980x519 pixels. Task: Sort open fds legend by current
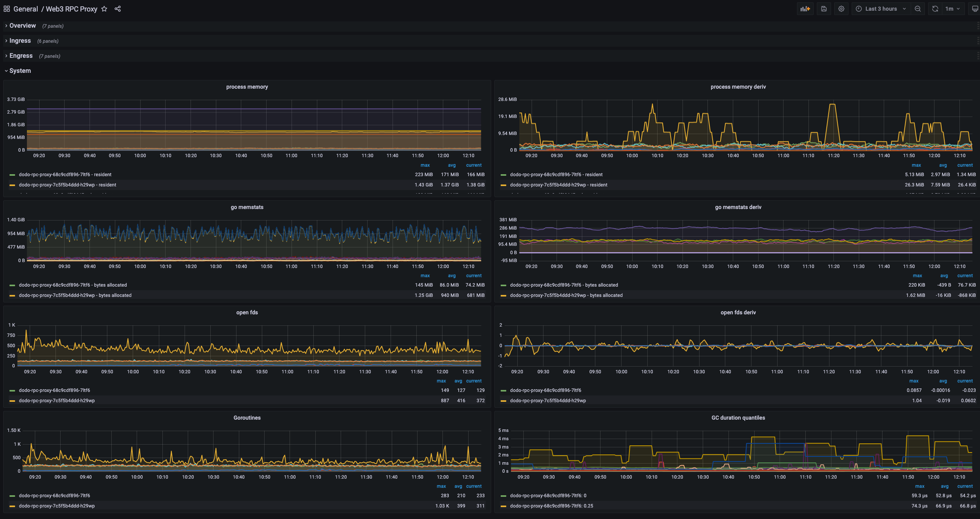[474, 381]
